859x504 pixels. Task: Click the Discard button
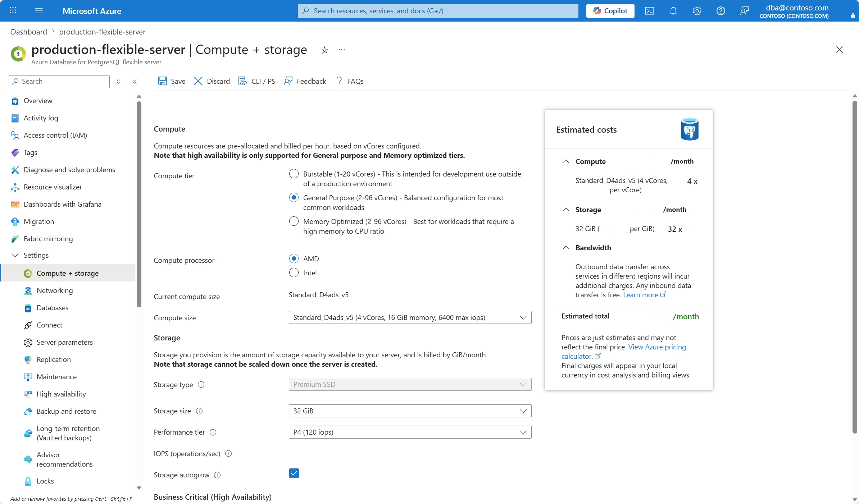(x=212, y=81)
